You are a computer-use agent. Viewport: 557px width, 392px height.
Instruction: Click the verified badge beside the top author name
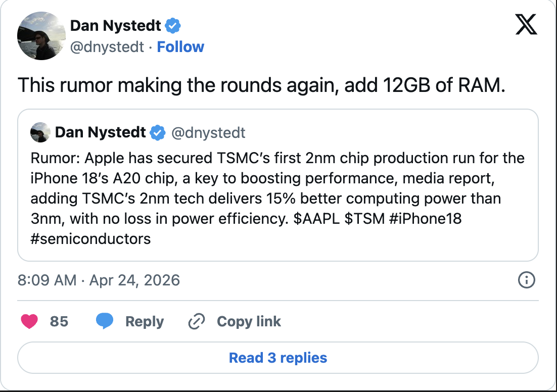(x=174, y=25)
